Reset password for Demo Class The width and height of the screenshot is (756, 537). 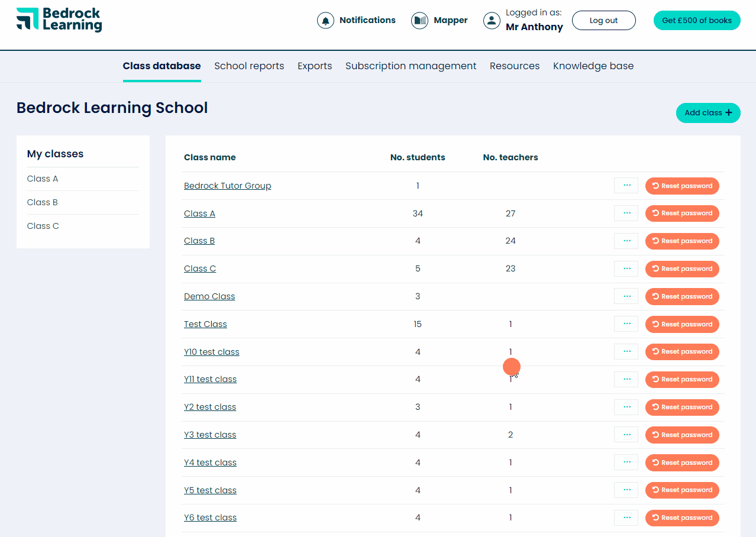tap(682, 296)
